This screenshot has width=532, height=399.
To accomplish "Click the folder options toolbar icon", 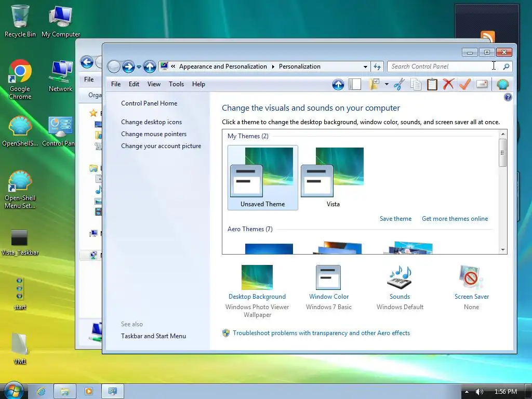I will pos(374,84).
